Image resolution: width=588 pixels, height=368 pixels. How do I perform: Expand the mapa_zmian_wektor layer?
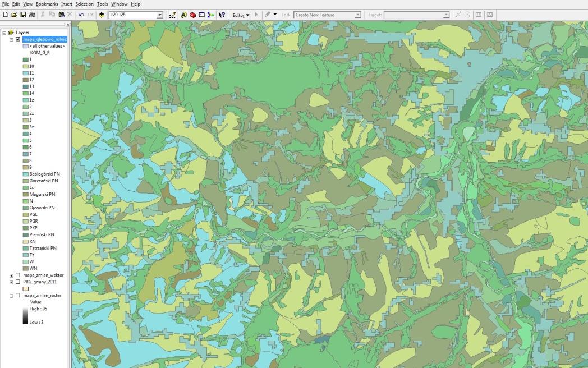[x=11, y=275]
